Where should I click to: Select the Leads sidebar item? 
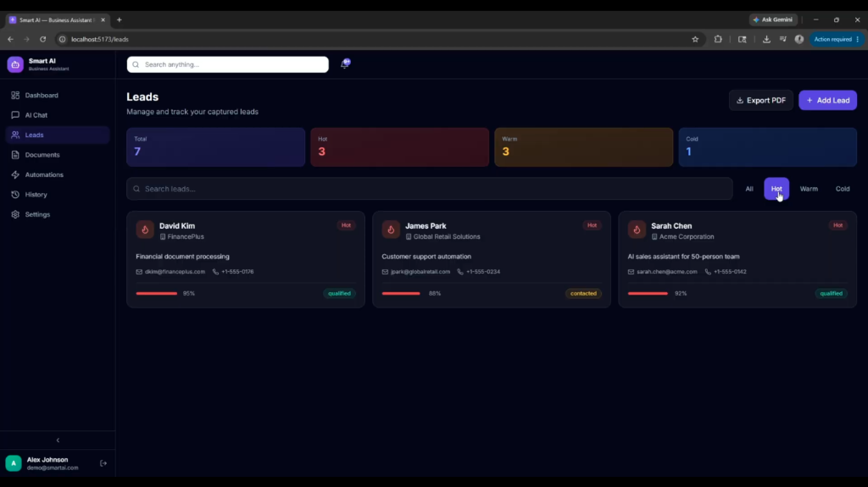pyautogui.click(x=58, y=135)
